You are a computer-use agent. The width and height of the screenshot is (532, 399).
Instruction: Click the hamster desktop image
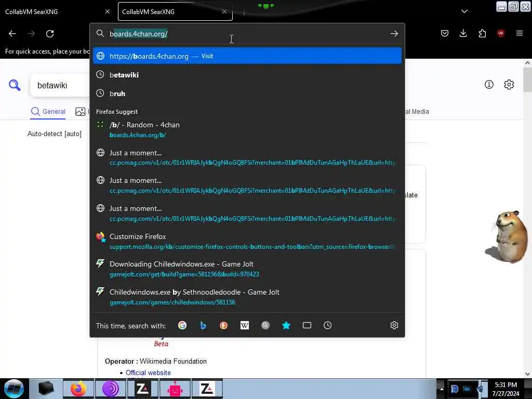507,236
